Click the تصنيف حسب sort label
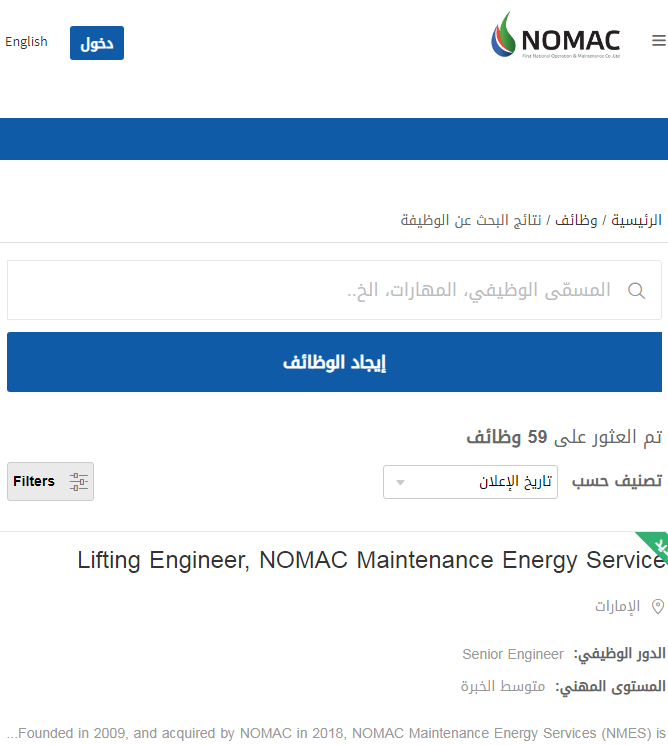This screenshot has width=668, height=745. pos(616,481)
